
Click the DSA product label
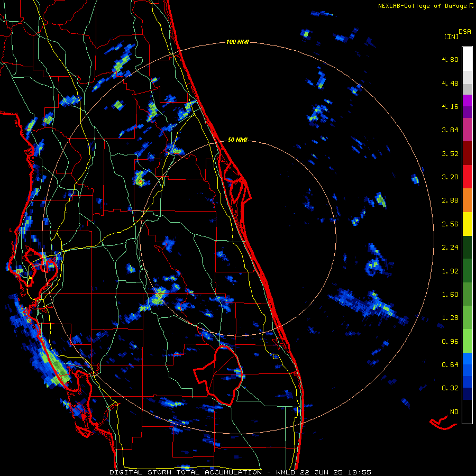coord(465,32)
